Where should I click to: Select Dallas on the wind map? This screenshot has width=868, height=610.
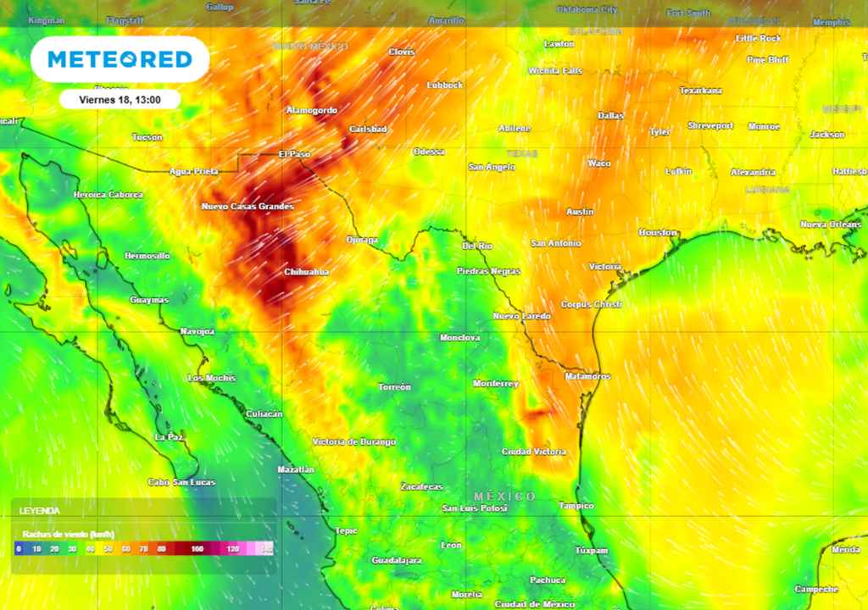610,115
